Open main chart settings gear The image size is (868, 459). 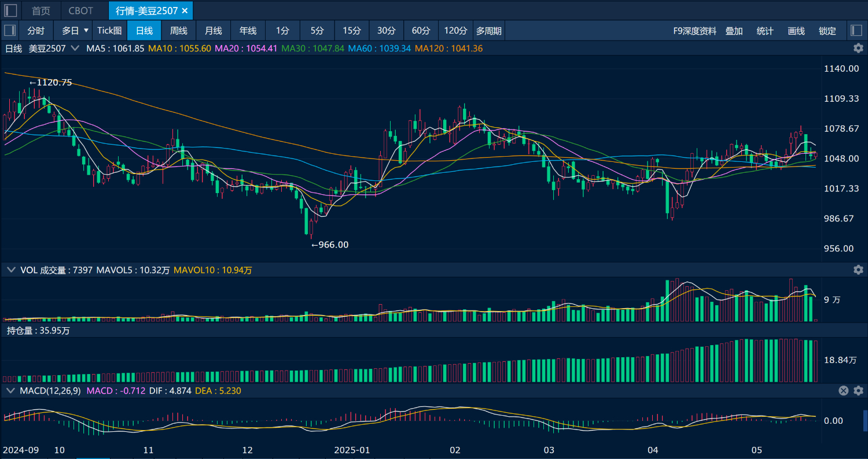click(x=859, y=49)
